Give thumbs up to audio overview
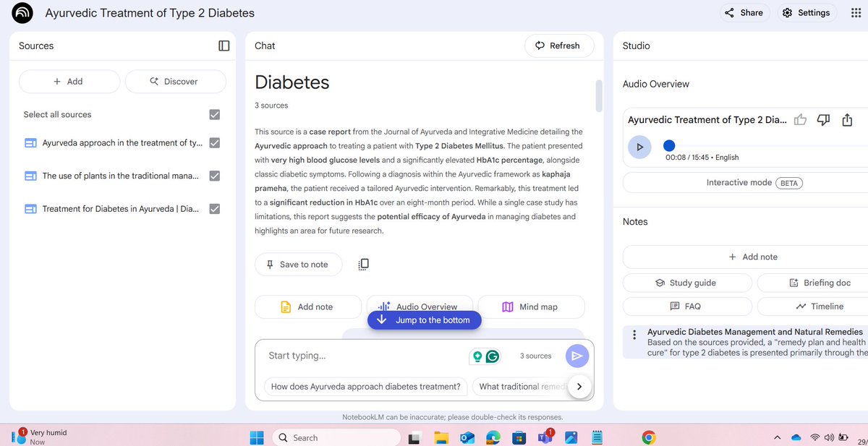The image size is (868, 446). pos(800,120)
